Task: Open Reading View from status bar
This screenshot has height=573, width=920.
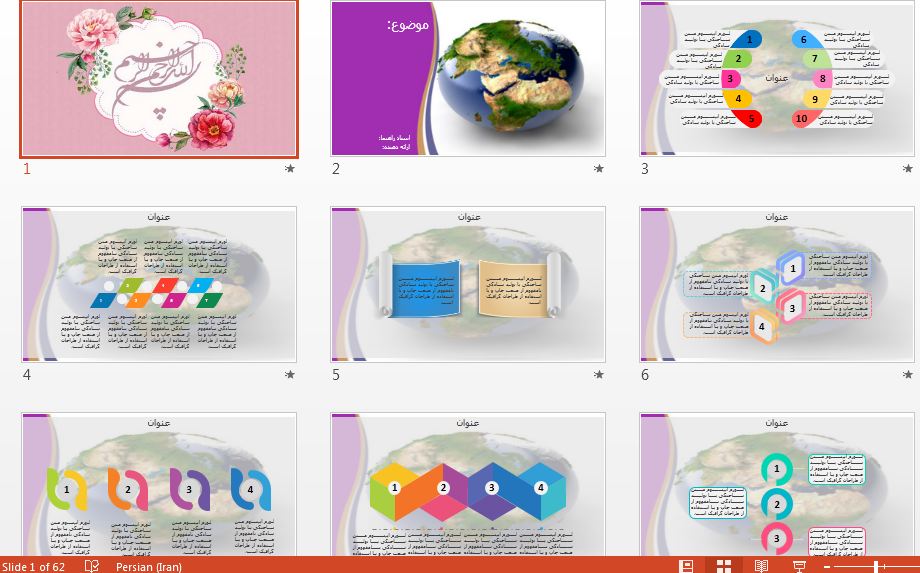Action: click(761, 566)
